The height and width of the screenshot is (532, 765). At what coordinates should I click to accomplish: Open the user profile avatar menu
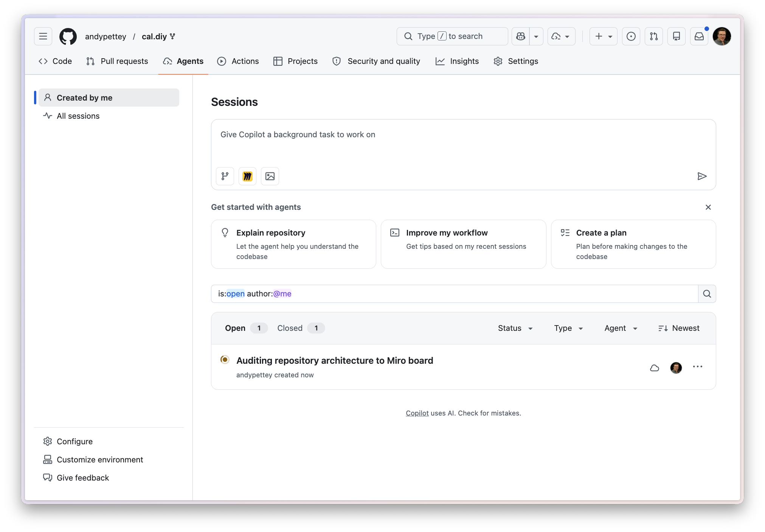point(722,36)
